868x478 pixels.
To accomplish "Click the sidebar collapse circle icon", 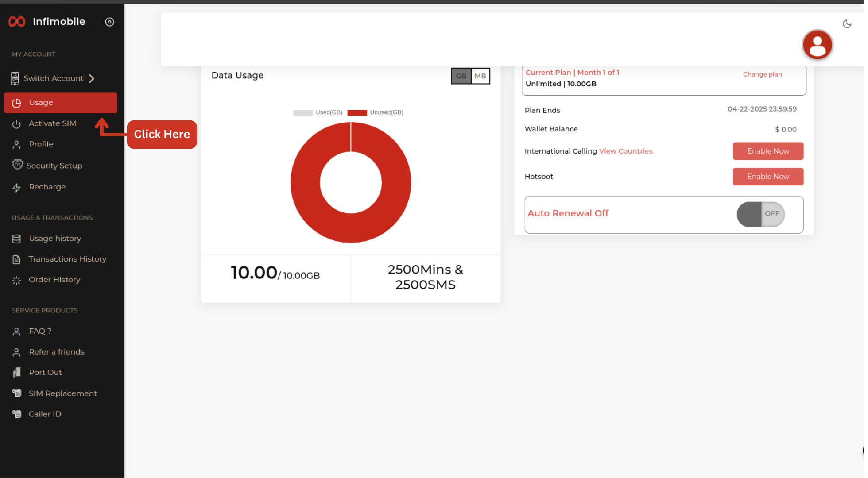I will pyautogui.click(x=109, y=22).
